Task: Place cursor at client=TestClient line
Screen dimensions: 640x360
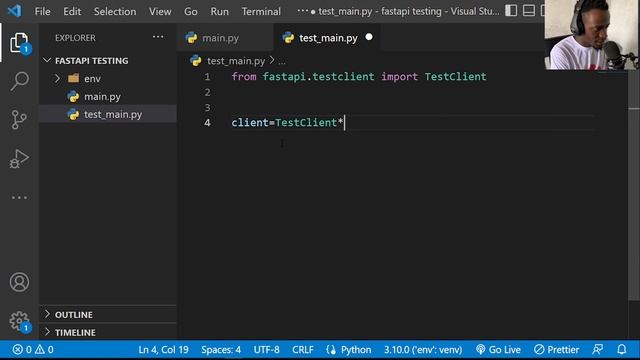Action: [x=287, y=122]
